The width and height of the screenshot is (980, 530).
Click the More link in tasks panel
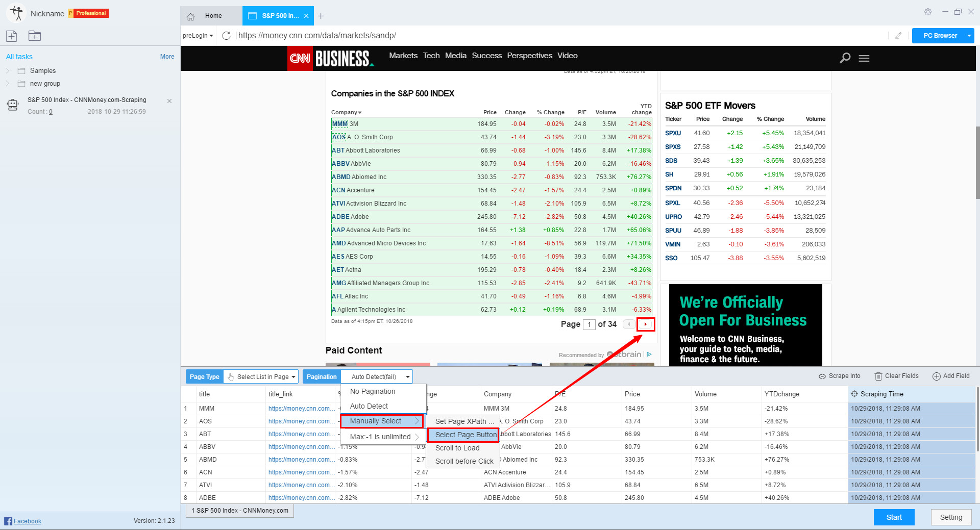[x=167, y=57]
